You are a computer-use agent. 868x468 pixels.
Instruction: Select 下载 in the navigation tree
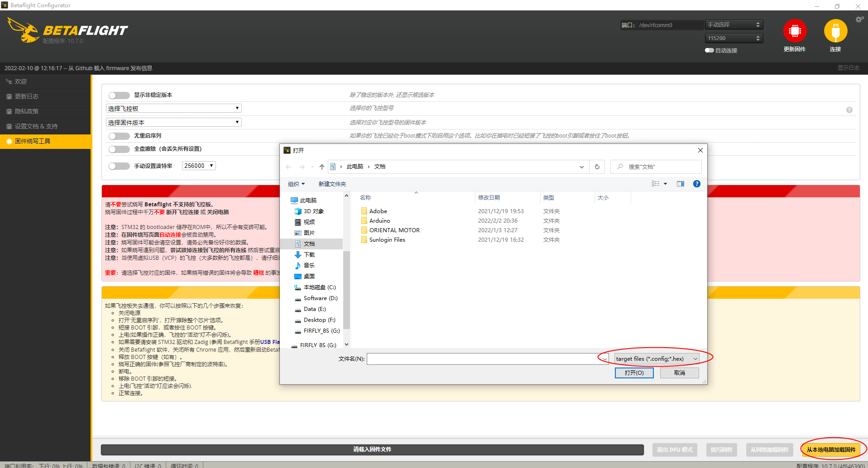point(309,255)
